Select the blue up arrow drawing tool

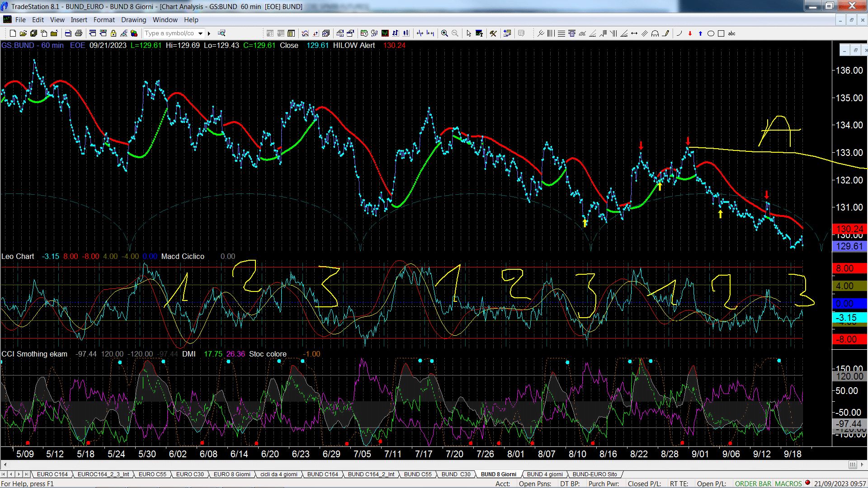coord(700,33)
